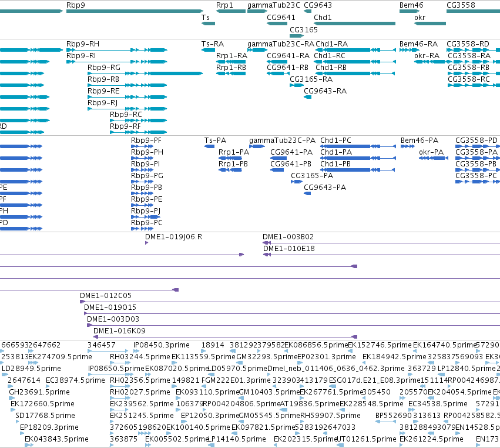Click the DME1-012C05 clone label

pyautogui.click(x=106, y=296)
